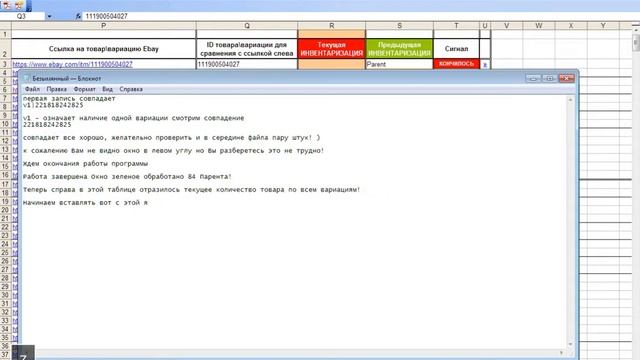Select column S header
The width and height of the screenshot is (640, 360).
point(399,26)
